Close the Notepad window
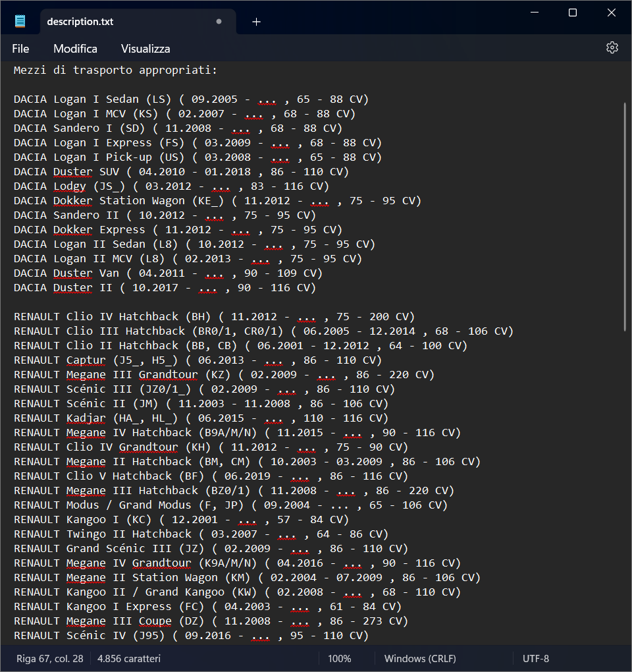Image resolution: width=632 pixels, height=672 pixels. 612,13
